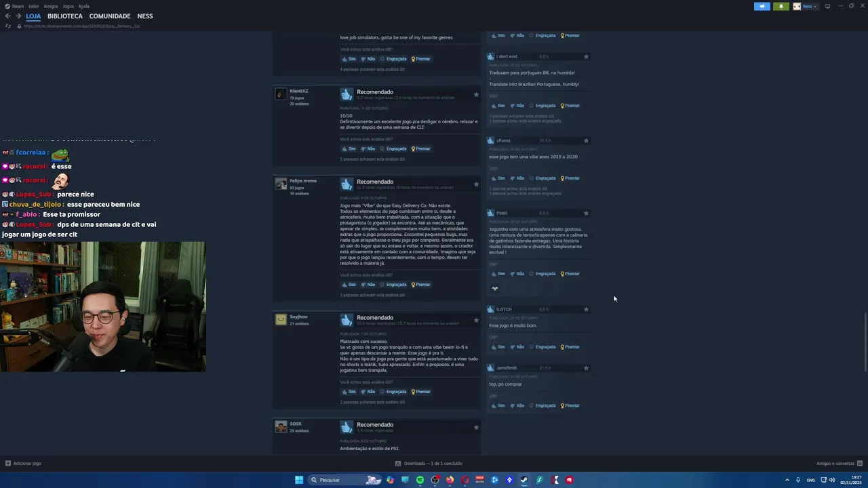This screenshot has height=488, width=868.
Task: Click Adicionar jogo at bottom left
Action: tap(23, 464)
